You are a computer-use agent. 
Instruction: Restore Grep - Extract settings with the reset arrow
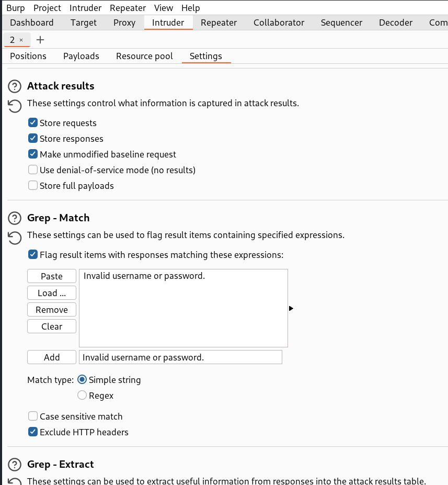(x=14, y=483)
